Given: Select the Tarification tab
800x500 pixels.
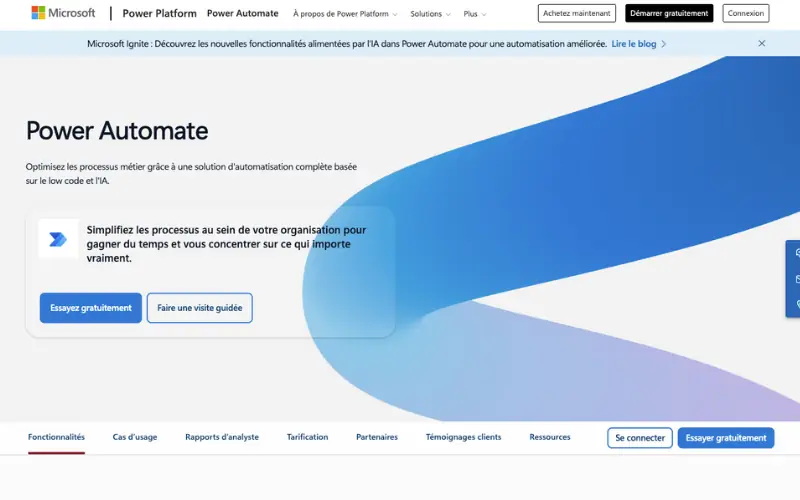Looking at the screenshot, I should click(307, 437).
